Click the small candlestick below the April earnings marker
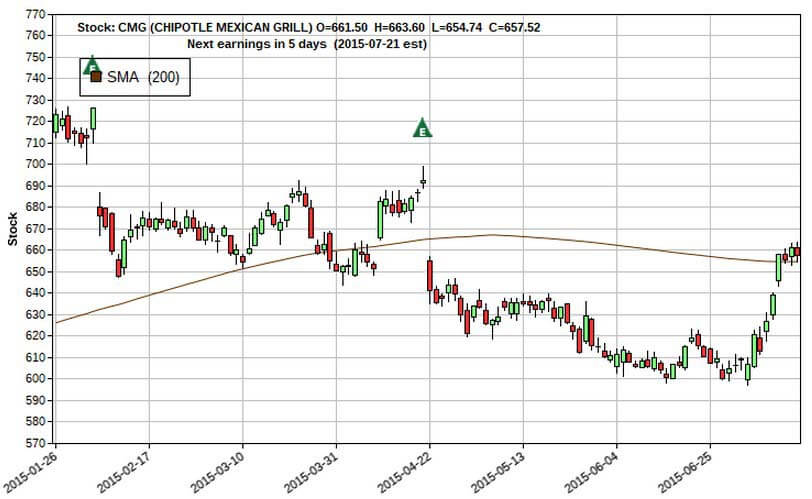The image size is (812, 499). 423,181
